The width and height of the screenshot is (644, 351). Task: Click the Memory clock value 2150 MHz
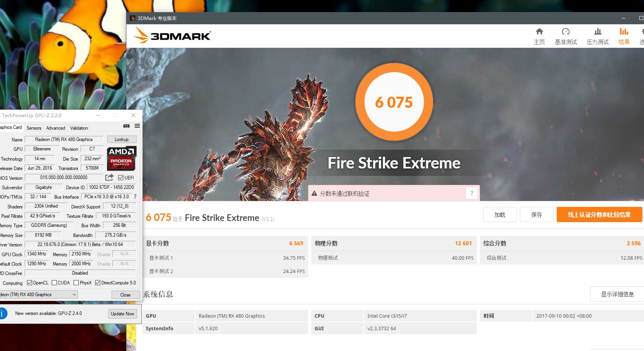(81, 254)
